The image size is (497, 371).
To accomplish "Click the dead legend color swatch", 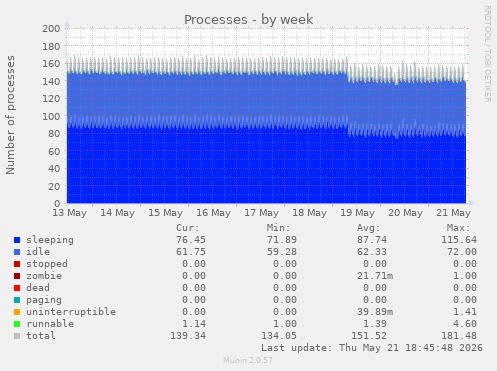I will pyautogui.click(x=17, y=288).
